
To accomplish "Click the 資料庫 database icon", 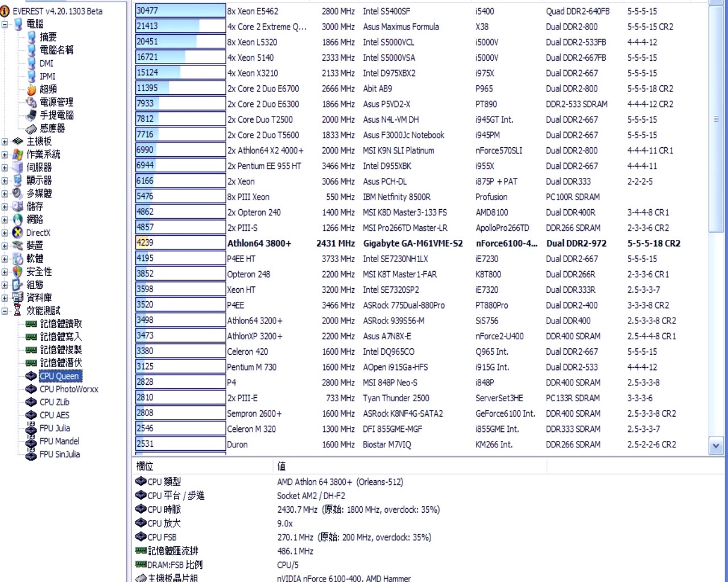I will [18, 298].
